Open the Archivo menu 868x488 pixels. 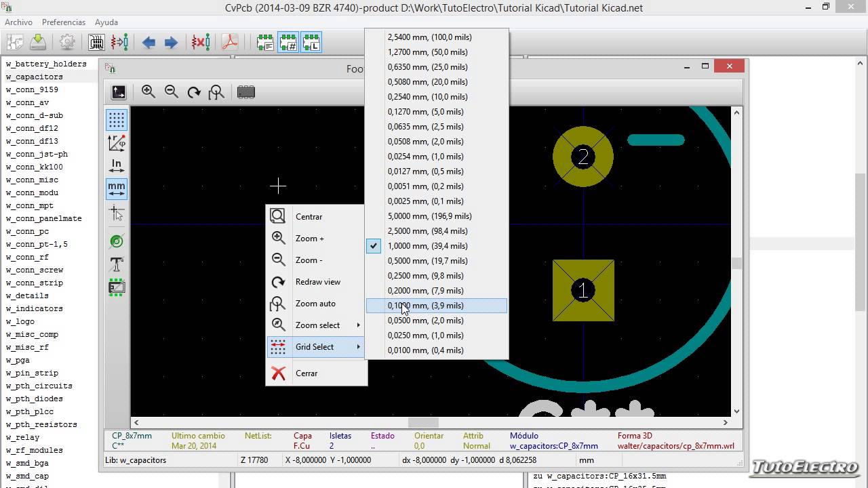18,22
